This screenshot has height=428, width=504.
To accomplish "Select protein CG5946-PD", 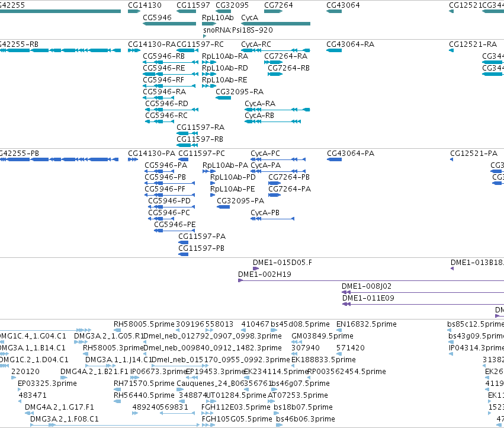I will pyautogui.click(x=169, y=201).
